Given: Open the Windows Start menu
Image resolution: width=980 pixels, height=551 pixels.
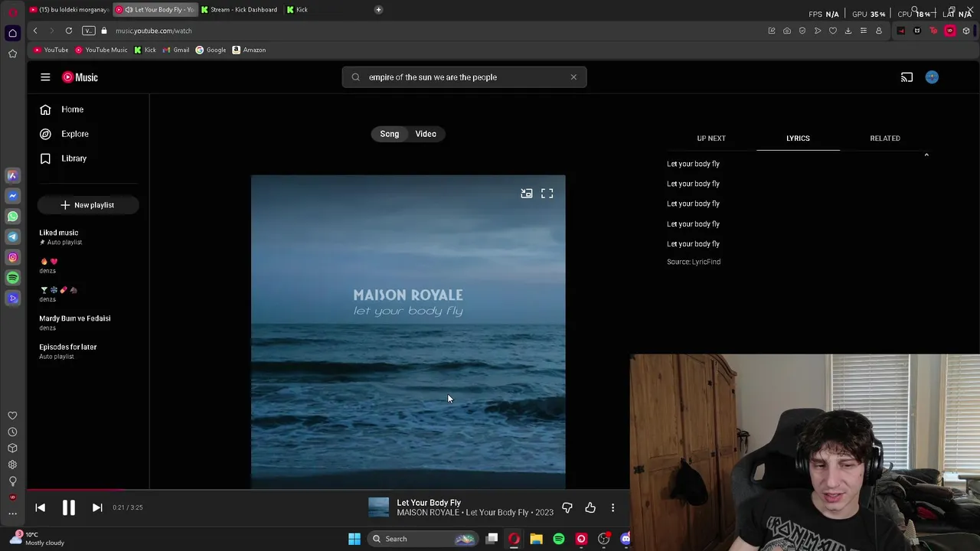Looking at the screenshot, I should tap(354, 539).
